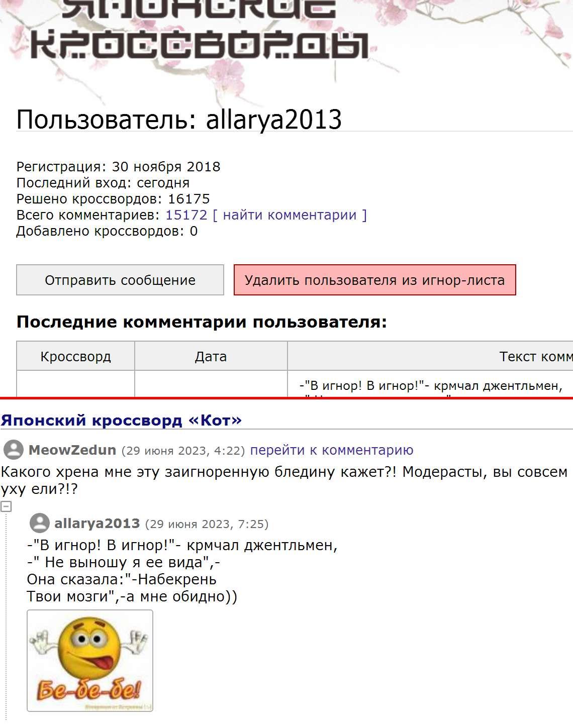Click the reply timestamp 7:25

coord(207,524)
